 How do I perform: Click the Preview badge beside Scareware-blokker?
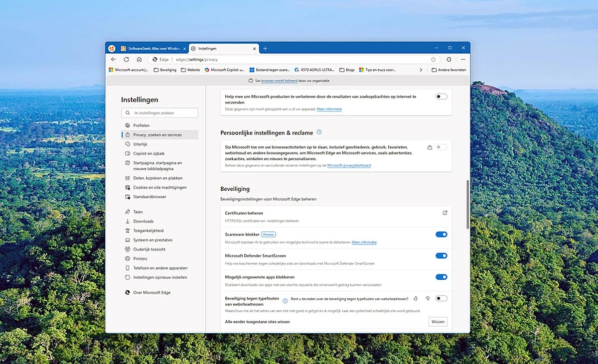[x=268, y=234]
